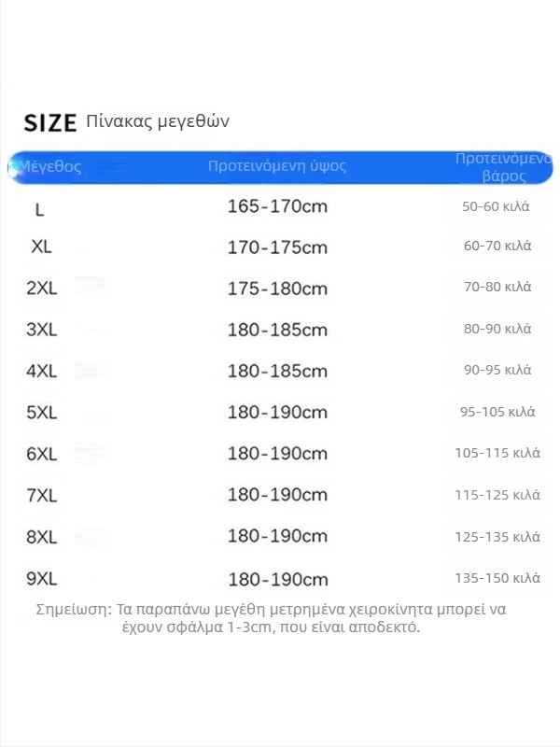
Task: Choose the 5XL size label
Action: [x=42, y=413]
